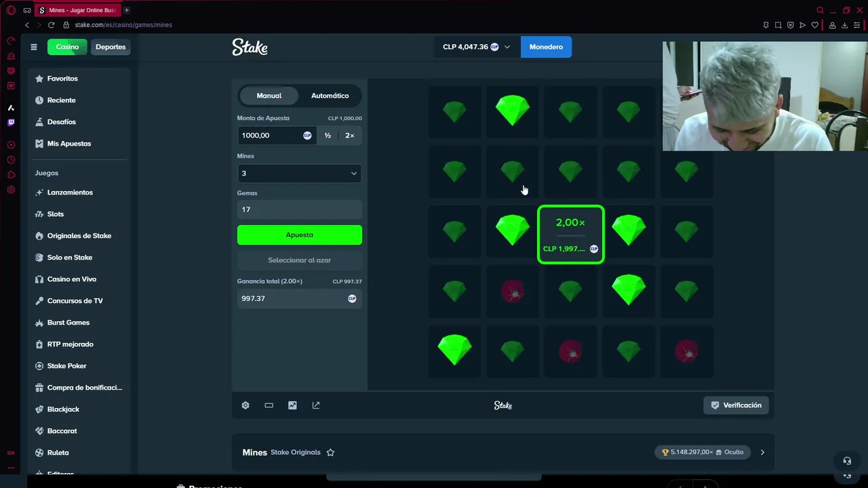Open live support headset icon
The width and height of the screenshot is (868, 488).
(x=847, y=461)
